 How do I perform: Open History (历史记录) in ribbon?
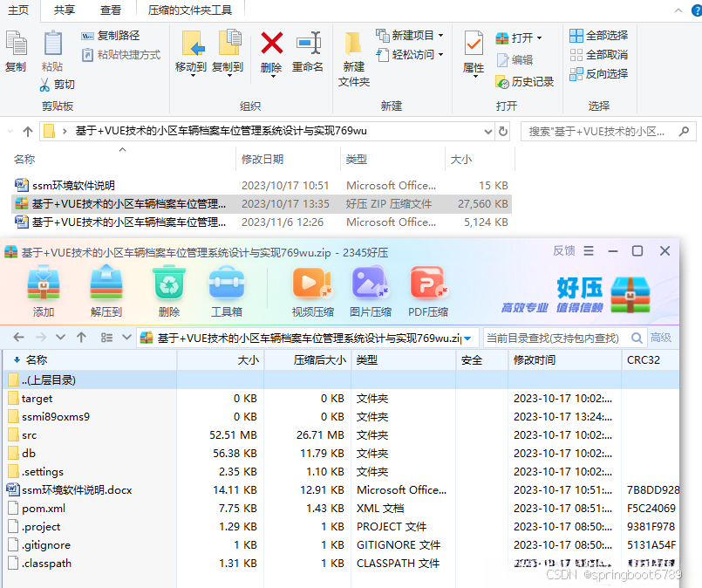click(525, 82)
